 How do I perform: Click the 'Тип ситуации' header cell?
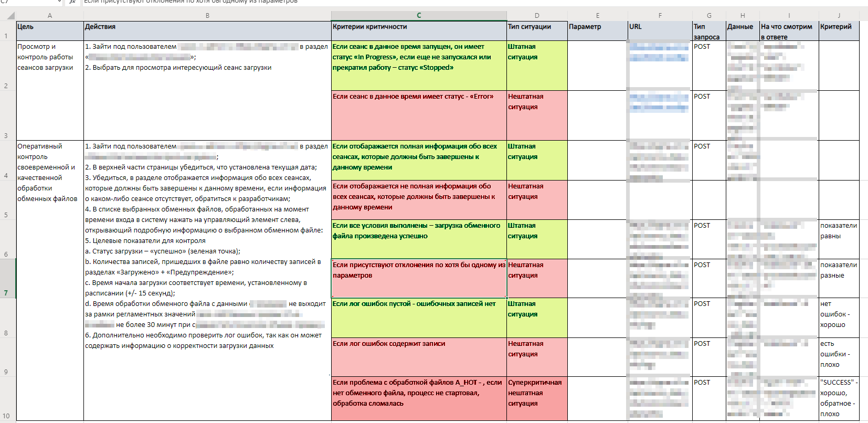pos(537,31)
